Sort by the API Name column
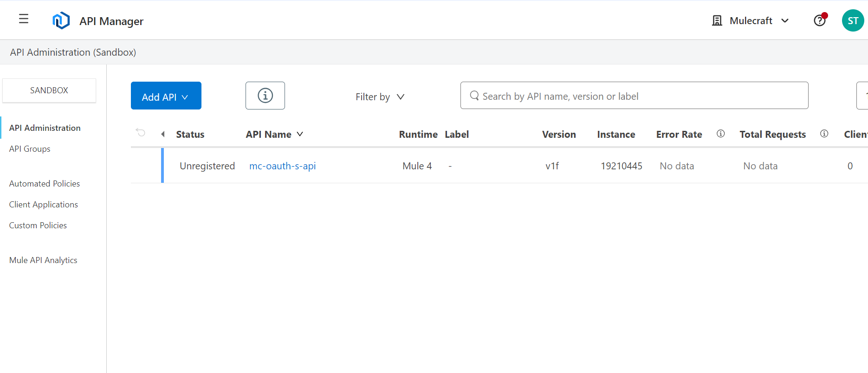This screenshot has height=373, width=868. pos(274,135)
